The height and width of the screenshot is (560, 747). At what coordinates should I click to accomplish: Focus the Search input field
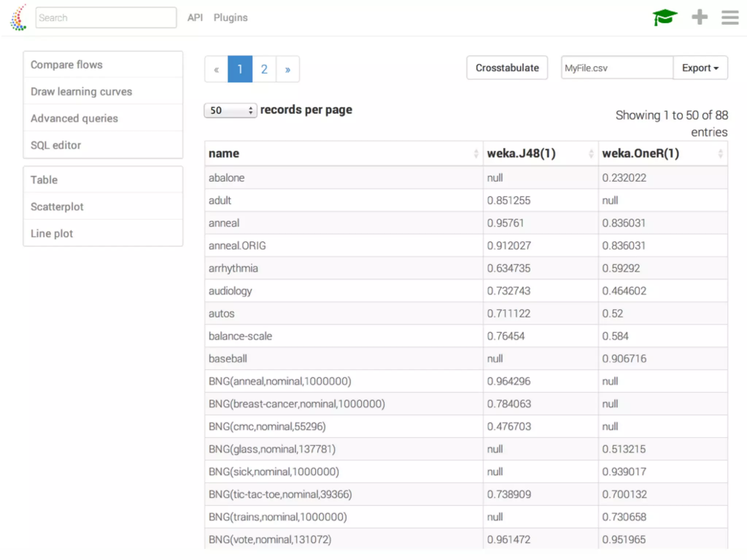click(106, 17)
